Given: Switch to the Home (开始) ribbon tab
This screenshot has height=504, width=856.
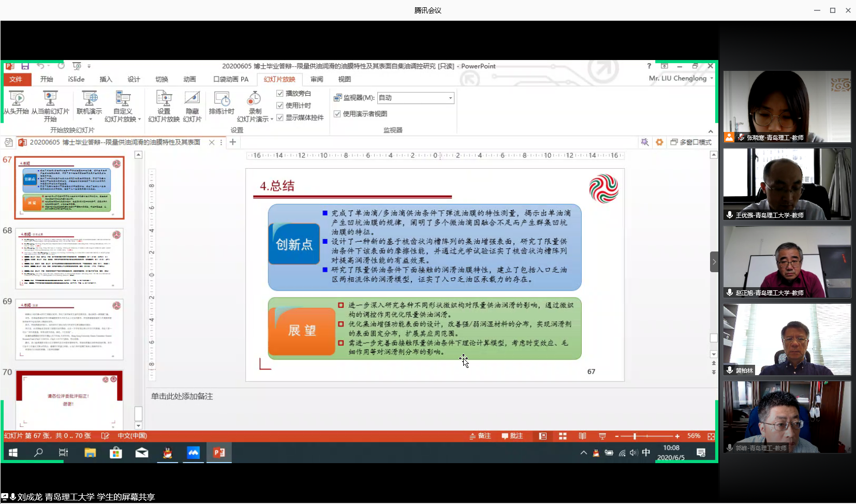Looking at the screenshot, I should tap(47, 79).
